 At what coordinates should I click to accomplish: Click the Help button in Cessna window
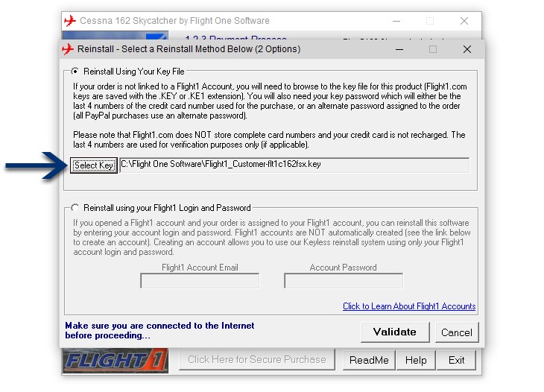coord(416,360)
